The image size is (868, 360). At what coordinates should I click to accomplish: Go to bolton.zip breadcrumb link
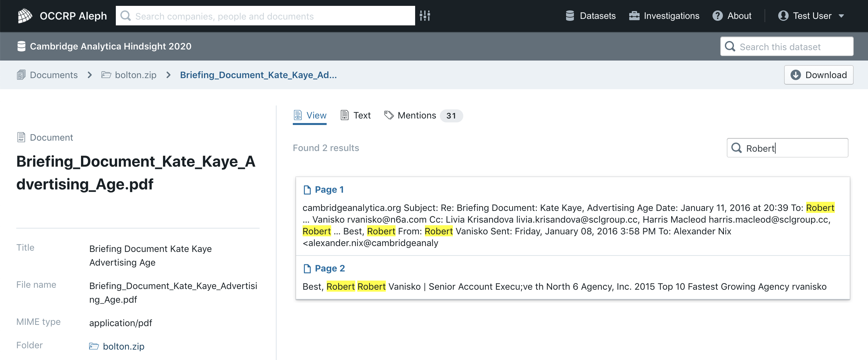tap(129, 75)
